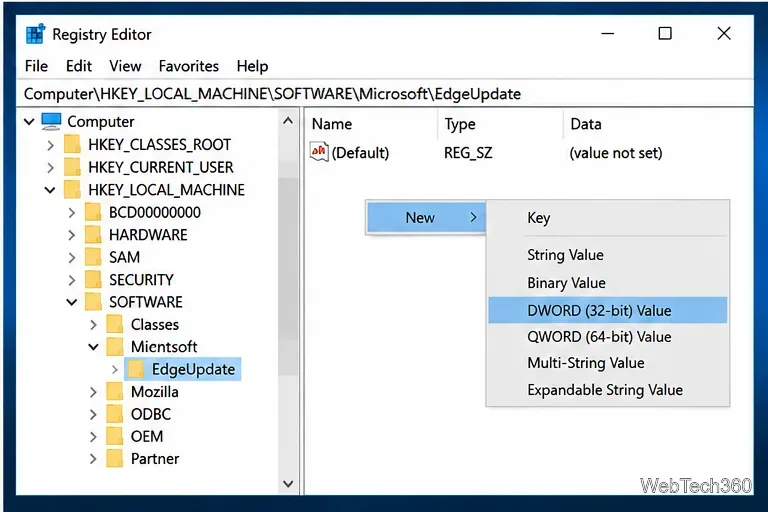Screen dimensions: 768x512
Task: Click the Computer monitor icon in tree
Action: click(x=51, y=121)
